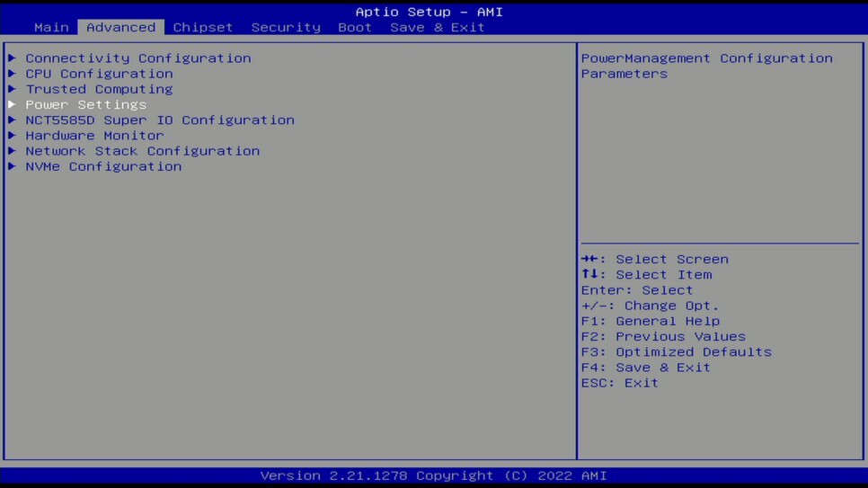Open NVMe Configuration submenu
The width and height of the screenshot is (868, 488).
[103, 167]
